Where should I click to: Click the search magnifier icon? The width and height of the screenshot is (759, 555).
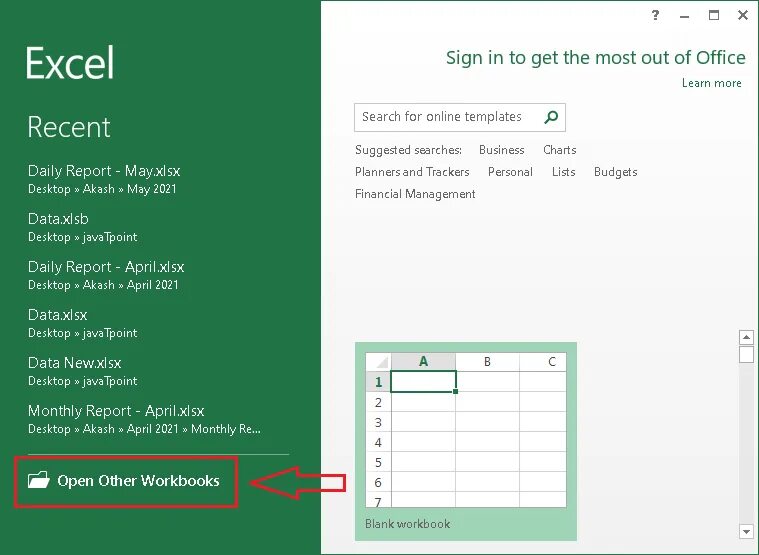pyautogui.click(x=551, y=117)
